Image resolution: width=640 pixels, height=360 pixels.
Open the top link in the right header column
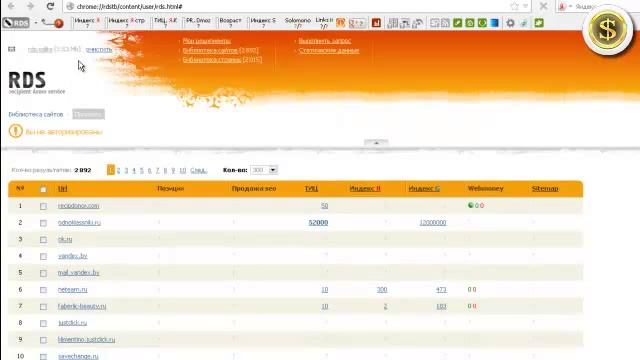[325, 41]
